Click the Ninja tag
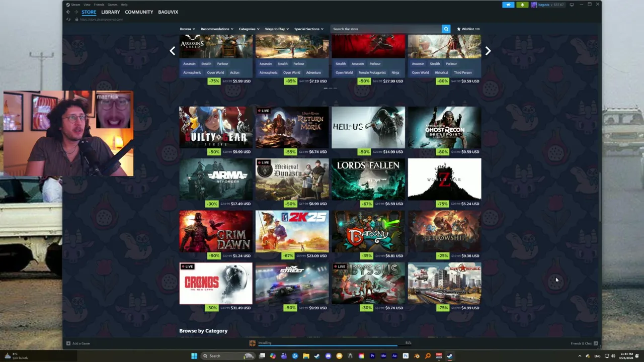 pyautogui.click(x=395, y=72)
